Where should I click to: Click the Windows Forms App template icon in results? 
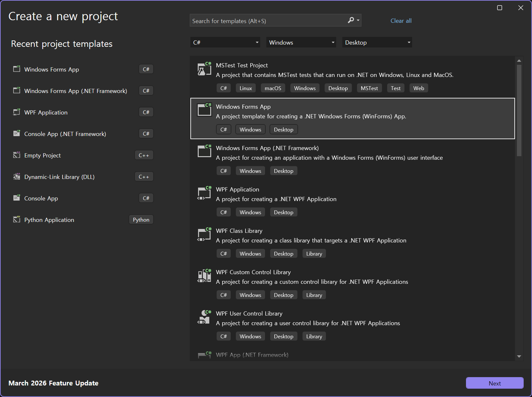tap(204, 110)
